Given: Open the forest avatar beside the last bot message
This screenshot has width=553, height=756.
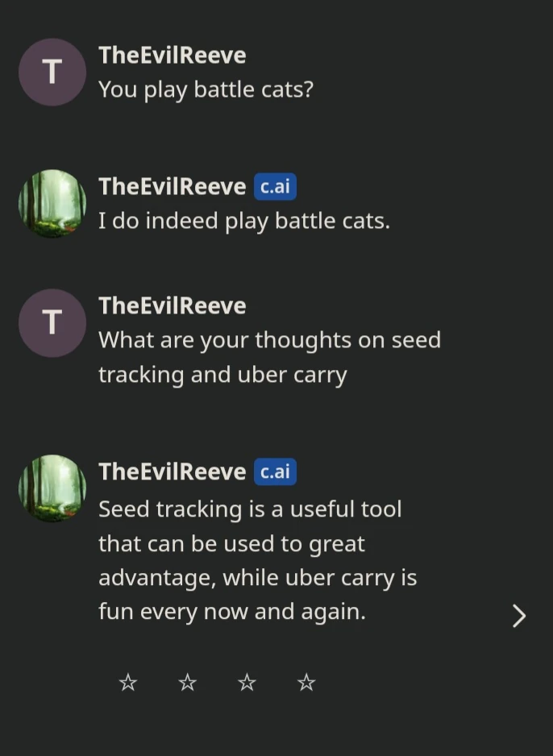Looking at the screenshot, I should pos(52,488).
